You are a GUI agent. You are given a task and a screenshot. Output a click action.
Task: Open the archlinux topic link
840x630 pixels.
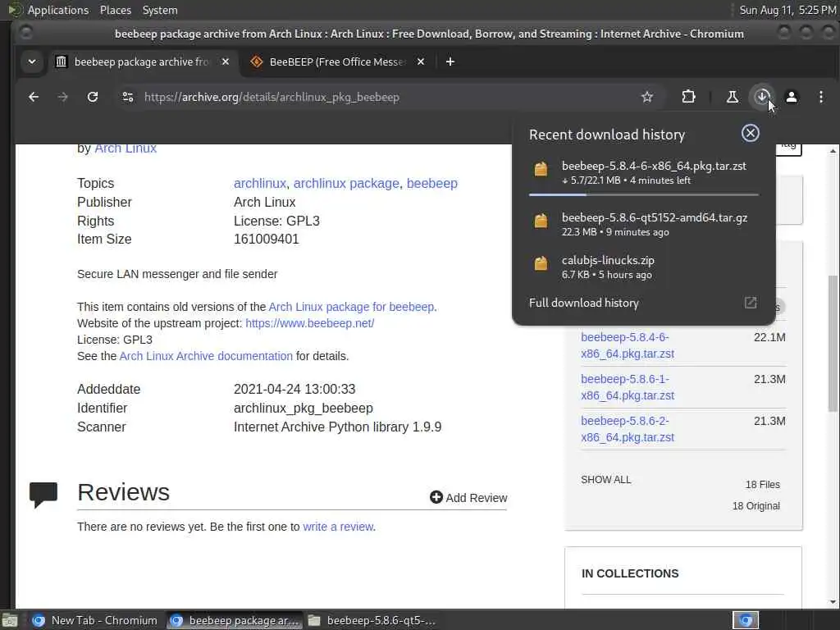point(260,183)
